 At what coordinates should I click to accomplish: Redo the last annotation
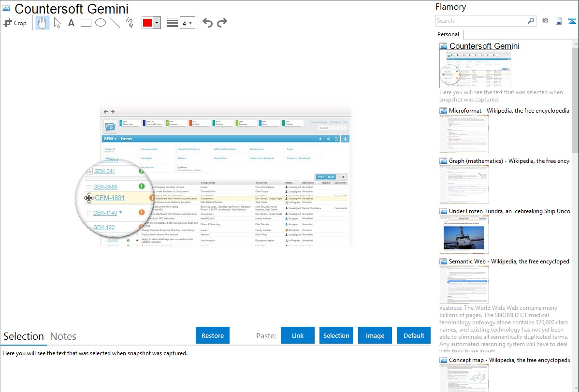tap(222, 23)
